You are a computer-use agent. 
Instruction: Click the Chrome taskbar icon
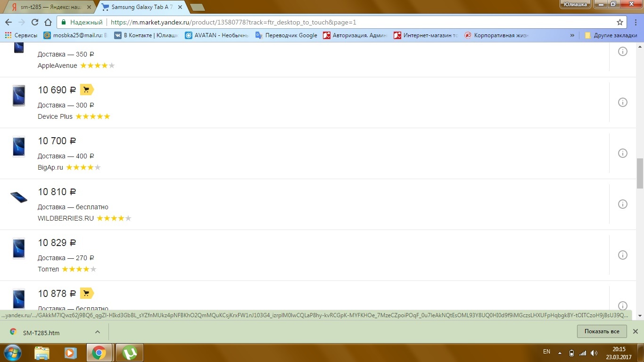click(99, 353)
